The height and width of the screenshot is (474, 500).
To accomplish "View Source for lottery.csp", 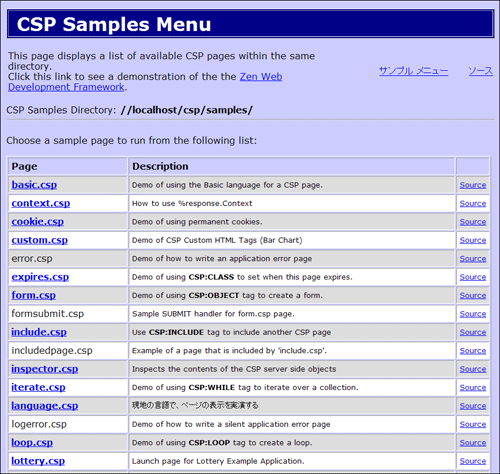I will (x=473, y=461).
